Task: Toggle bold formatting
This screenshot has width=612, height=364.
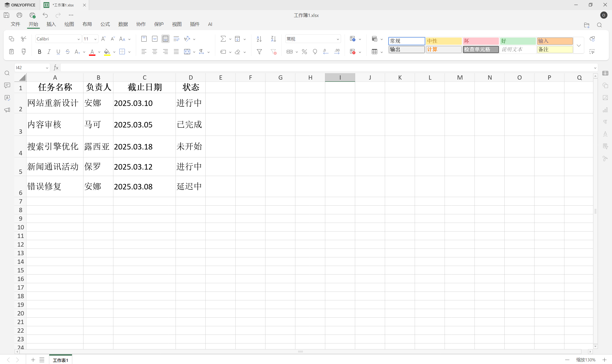Action: click(x=39, y=52)
